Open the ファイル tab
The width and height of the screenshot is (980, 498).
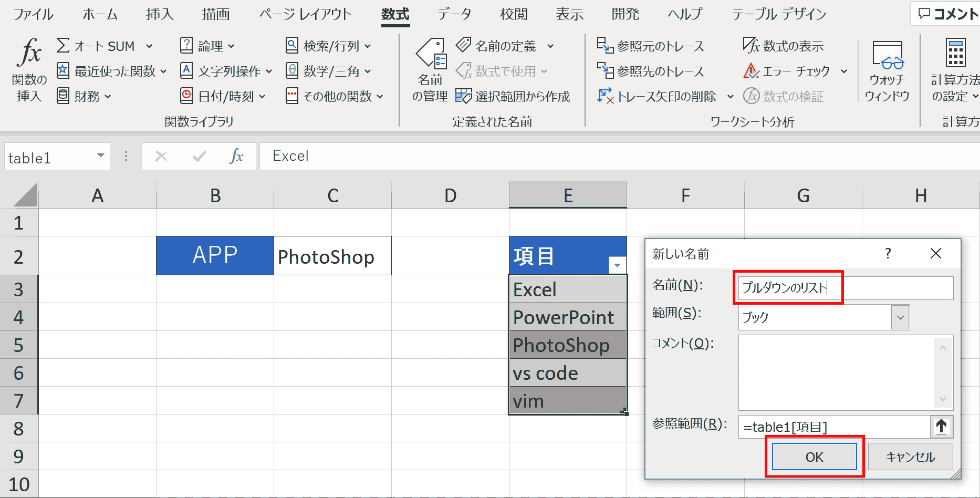click(x=33, y=14)
